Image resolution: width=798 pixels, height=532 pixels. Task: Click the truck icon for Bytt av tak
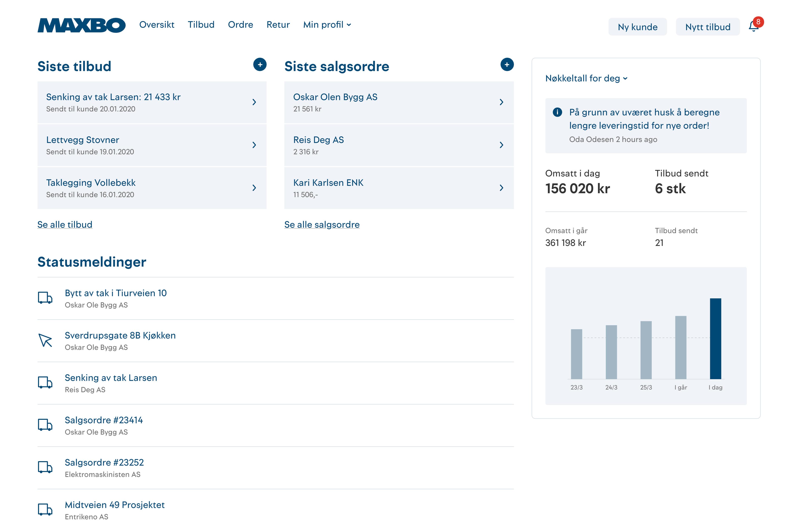(x=45, y=298)
